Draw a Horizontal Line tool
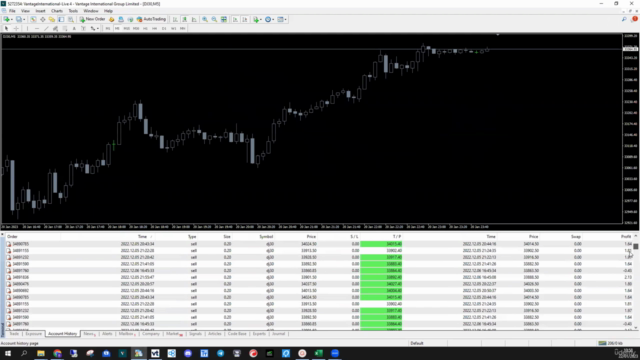The image size is (640, 360). 37,28
